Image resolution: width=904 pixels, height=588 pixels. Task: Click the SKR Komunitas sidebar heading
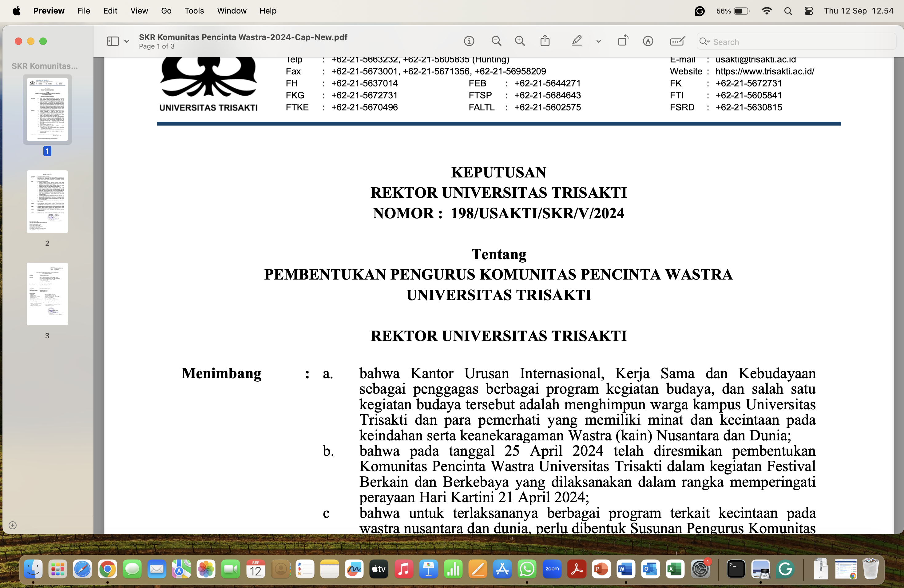45,66
